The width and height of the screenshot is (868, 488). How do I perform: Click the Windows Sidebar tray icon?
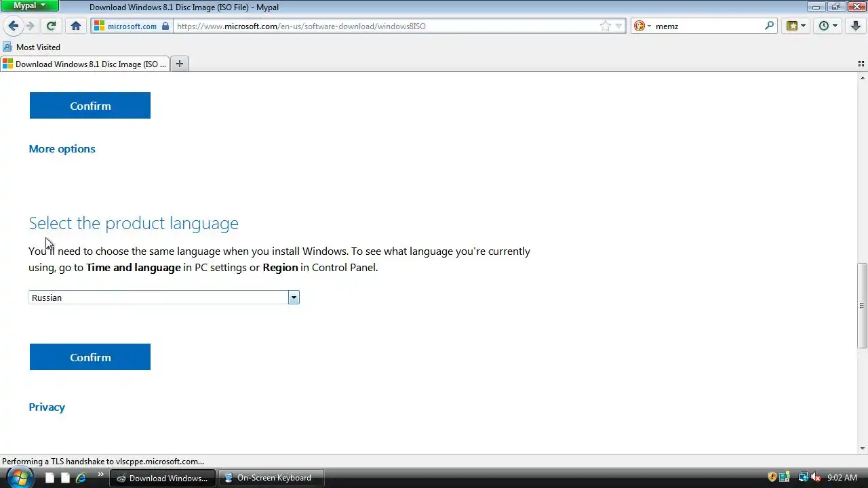coord(784,477)
